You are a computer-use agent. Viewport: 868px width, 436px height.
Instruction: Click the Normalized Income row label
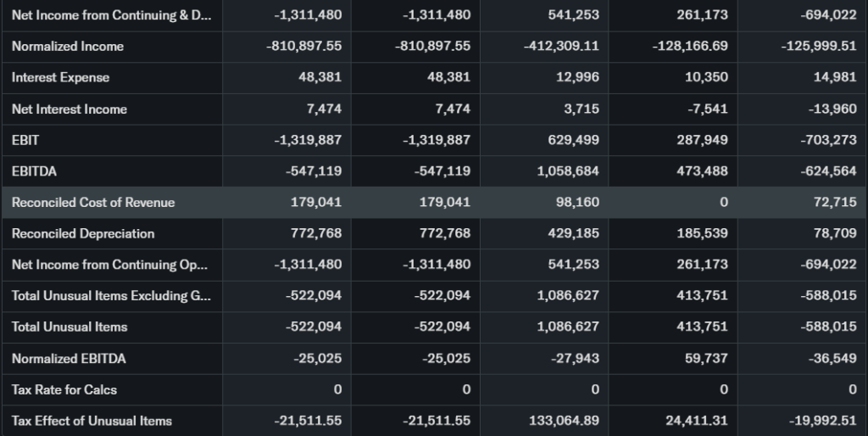[68, 46]
